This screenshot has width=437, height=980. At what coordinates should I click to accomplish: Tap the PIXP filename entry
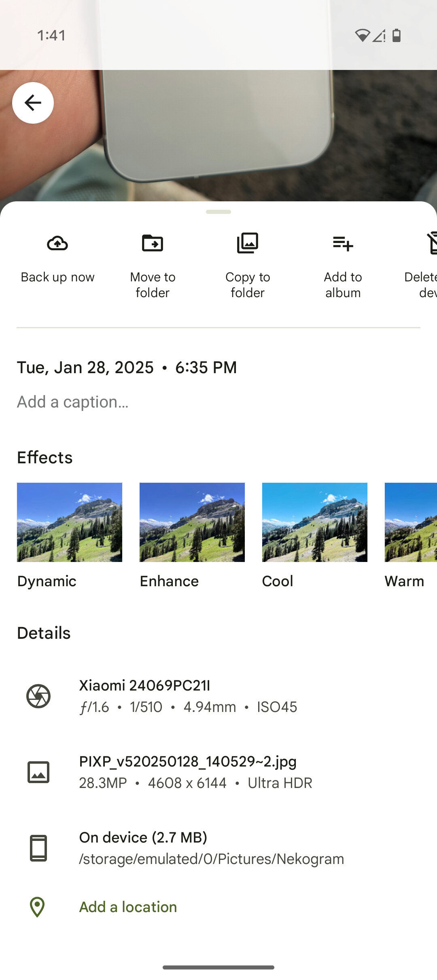tap(188, 762)
